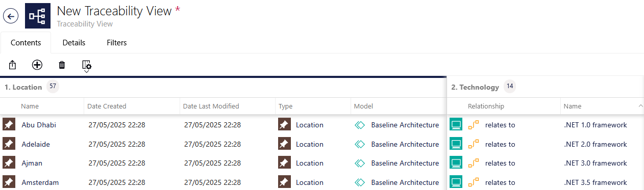Click model diamond icon in Ajman row
The image size is (644, 190).
point(360,163)
